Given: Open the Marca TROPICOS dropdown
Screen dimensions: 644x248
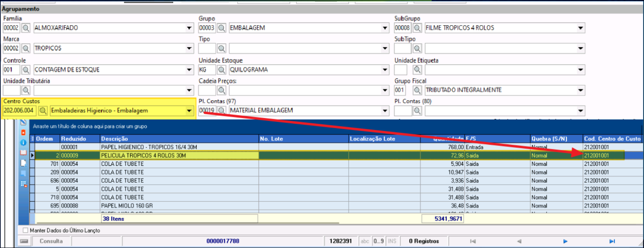Looking at the screenshot, I should click(189, 48).
